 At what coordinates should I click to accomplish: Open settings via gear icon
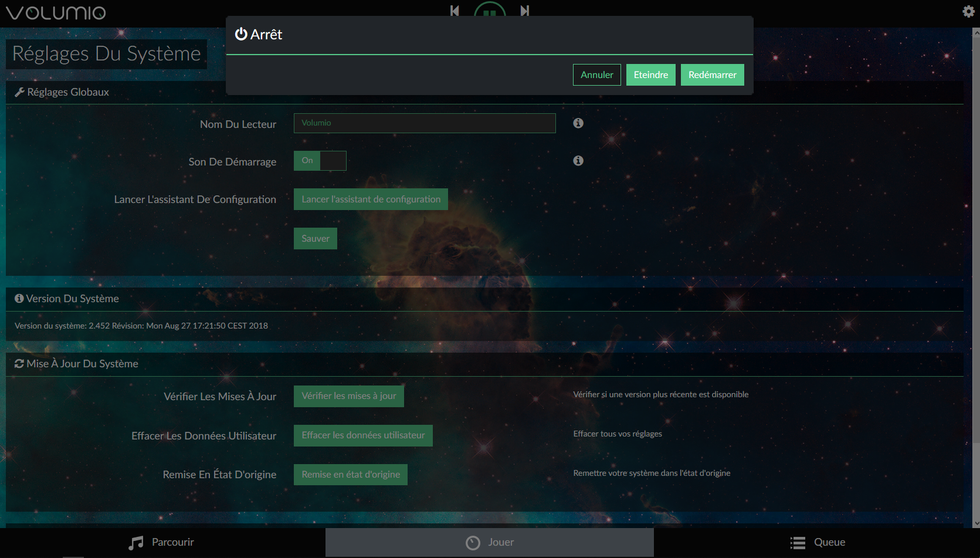[x=968, y=11]
